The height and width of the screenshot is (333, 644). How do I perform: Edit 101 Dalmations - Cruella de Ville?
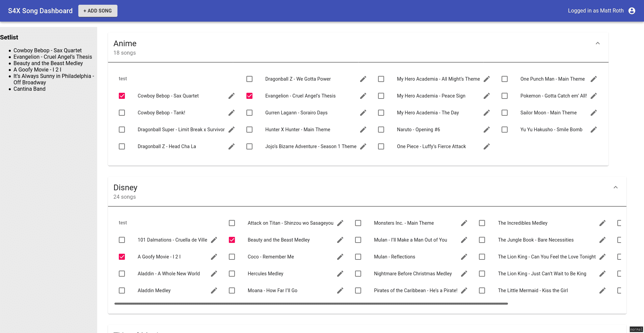pos(214,240)
